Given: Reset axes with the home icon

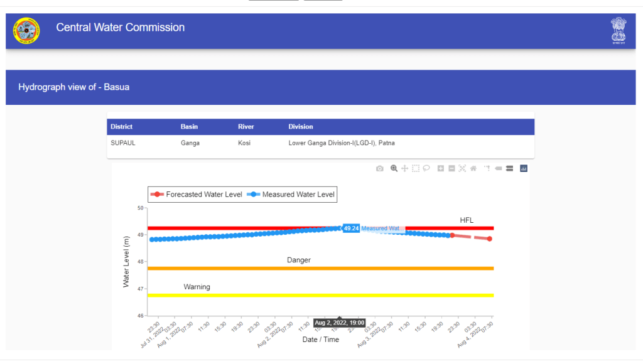Looking at the screenshot, I should pyautogui.click(x=473, y=168).
